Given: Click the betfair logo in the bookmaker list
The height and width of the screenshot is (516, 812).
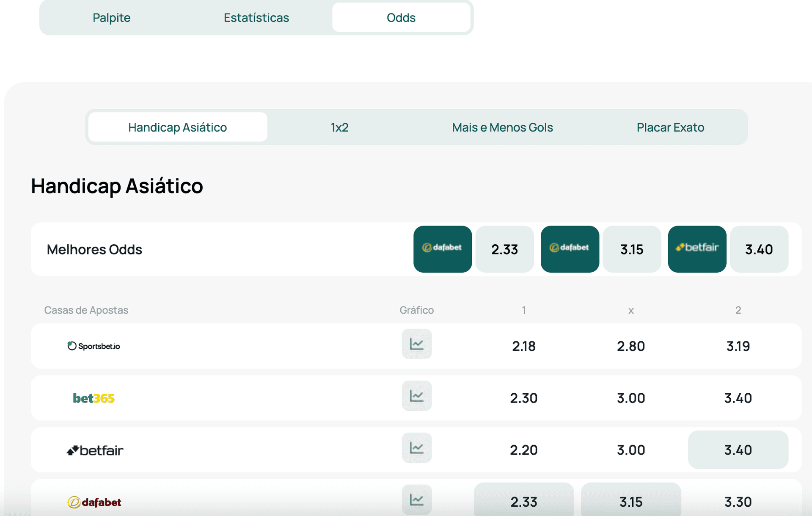Looking at the screenshot, I should 95,450.
